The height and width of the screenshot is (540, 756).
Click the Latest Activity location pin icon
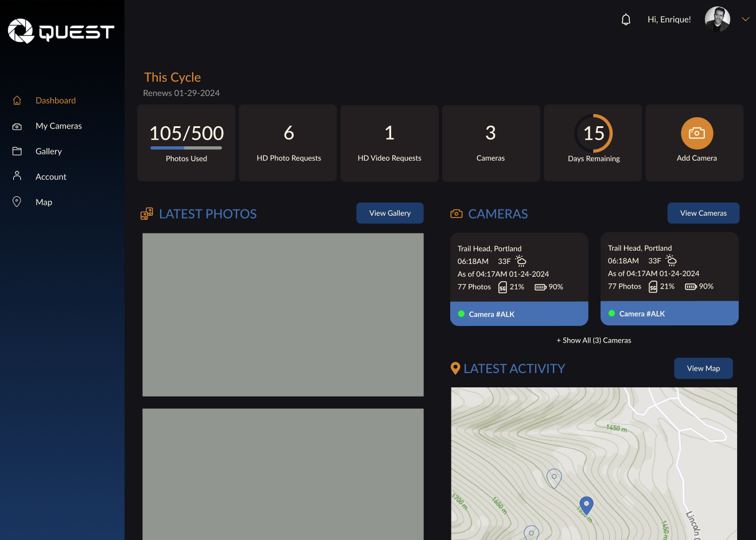[x=455, y=368]
